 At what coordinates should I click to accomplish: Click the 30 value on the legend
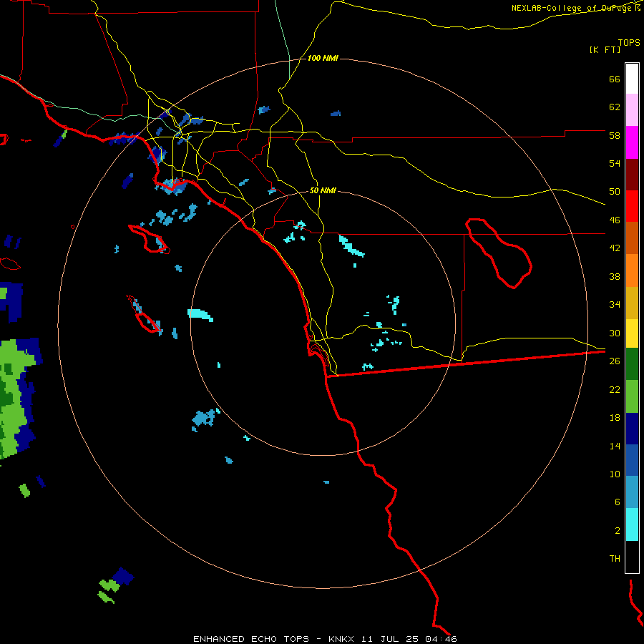(615, 333)
